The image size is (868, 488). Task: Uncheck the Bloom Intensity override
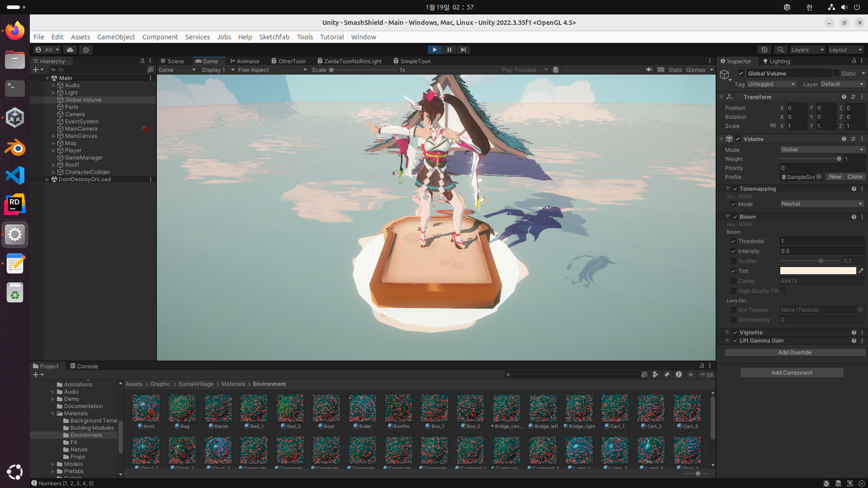[733, 251]
